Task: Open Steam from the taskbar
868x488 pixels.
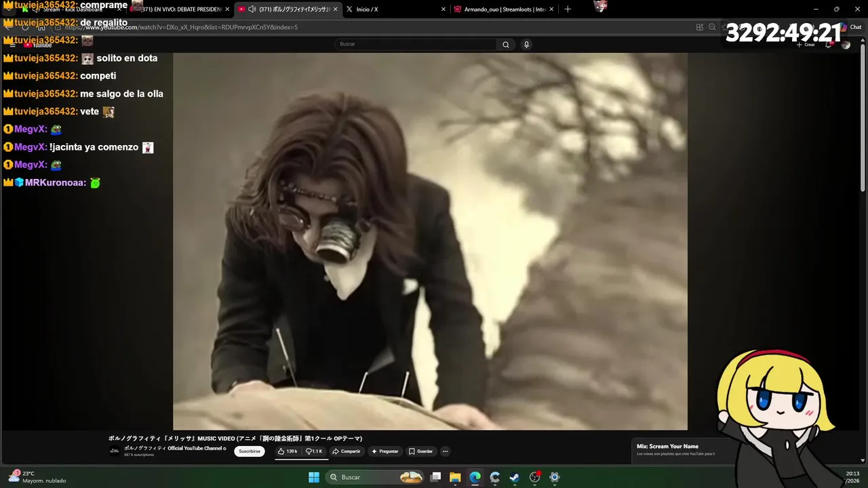Action: [515, 477]
